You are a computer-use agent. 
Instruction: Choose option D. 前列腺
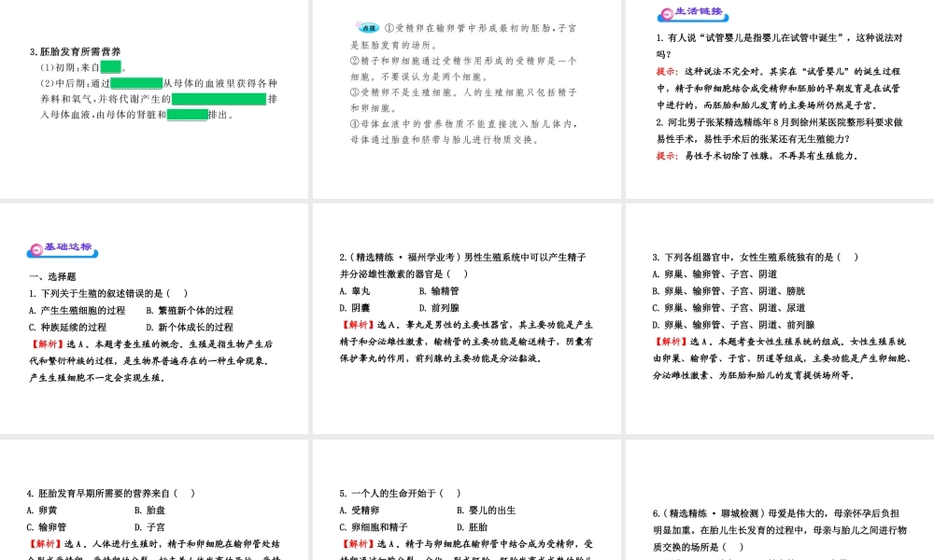coord(439,308)
